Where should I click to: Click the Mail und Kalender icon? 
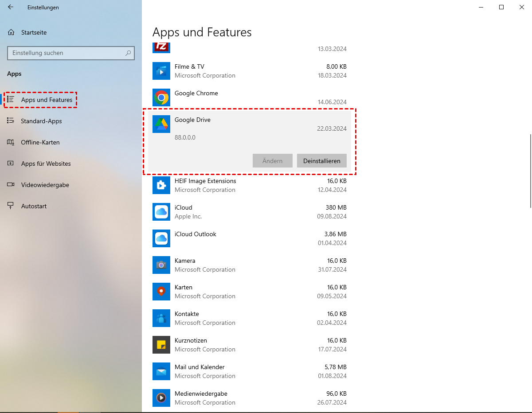click(x=161, y=371)
